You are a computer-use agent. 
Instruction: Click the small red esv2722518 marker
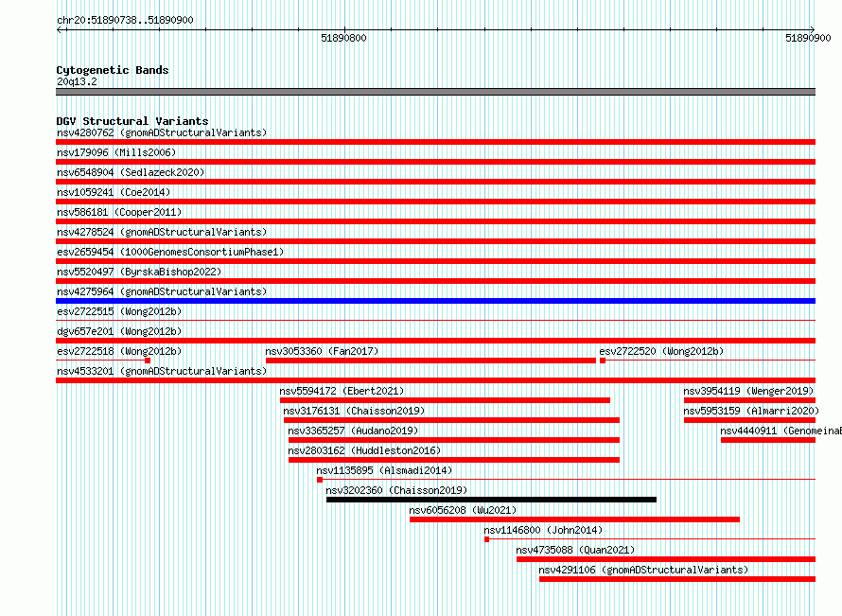tap(148, 361)
